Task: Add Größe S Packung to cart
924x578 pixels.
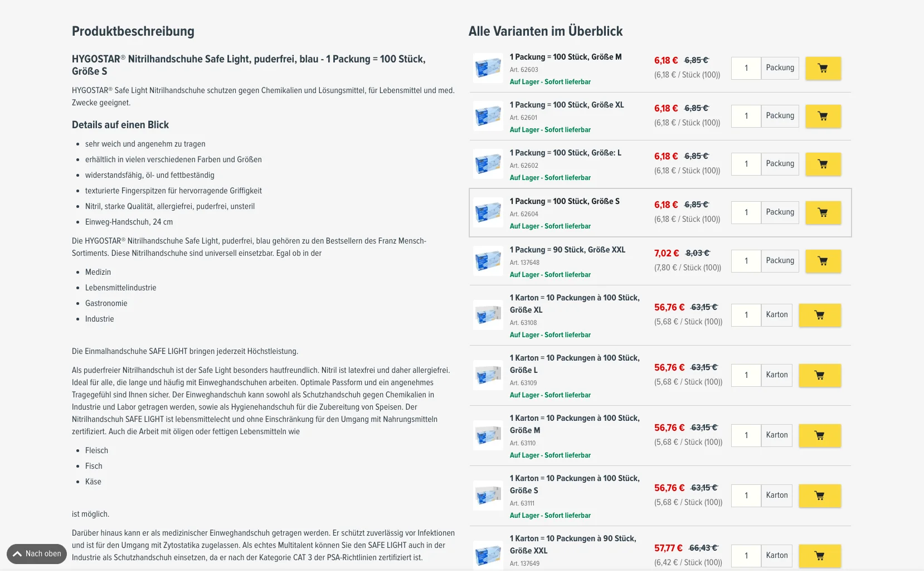Action: [823, 212]
